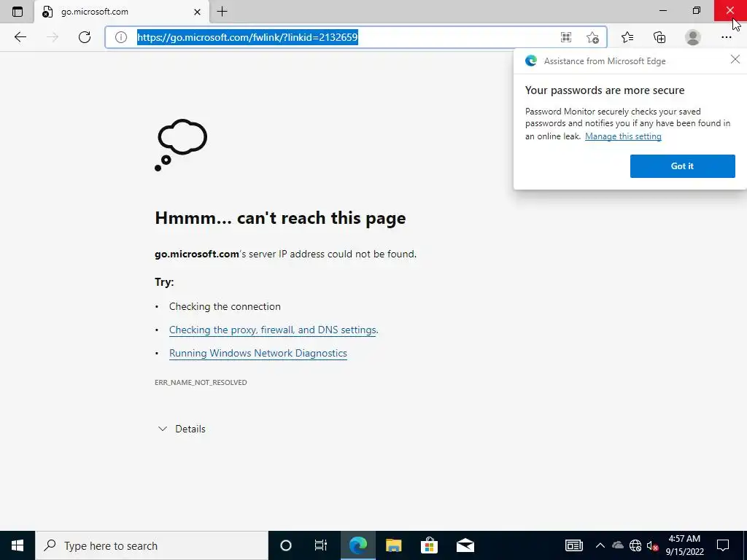
Task: Open Collections panel
Action: (659, 37)
